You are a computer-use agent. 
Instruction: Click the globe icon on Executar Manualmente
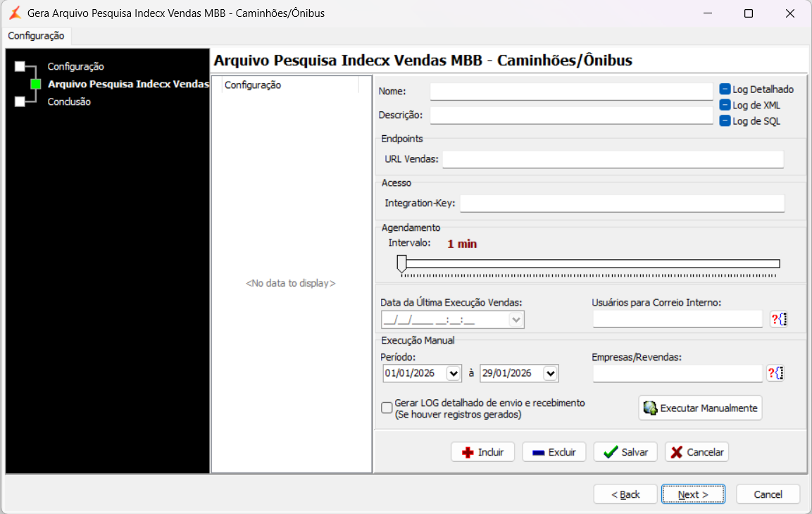(x=651, y=408)
